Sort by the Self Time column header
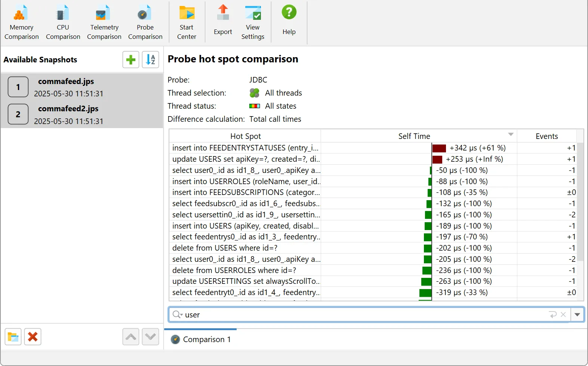This screenshot has width=588, height=366. tap(414, 136)
